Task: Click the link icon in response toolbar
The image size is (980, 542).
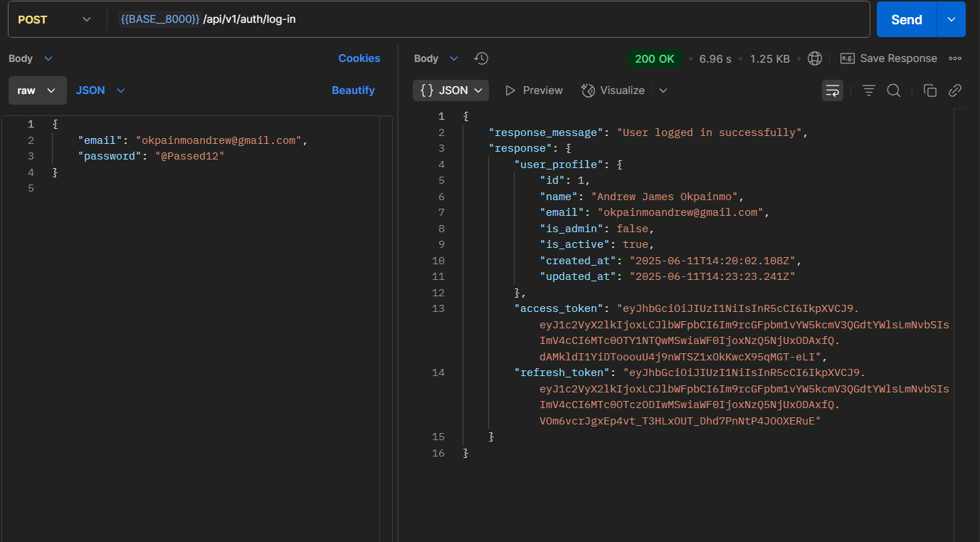Action: (955, 90)
